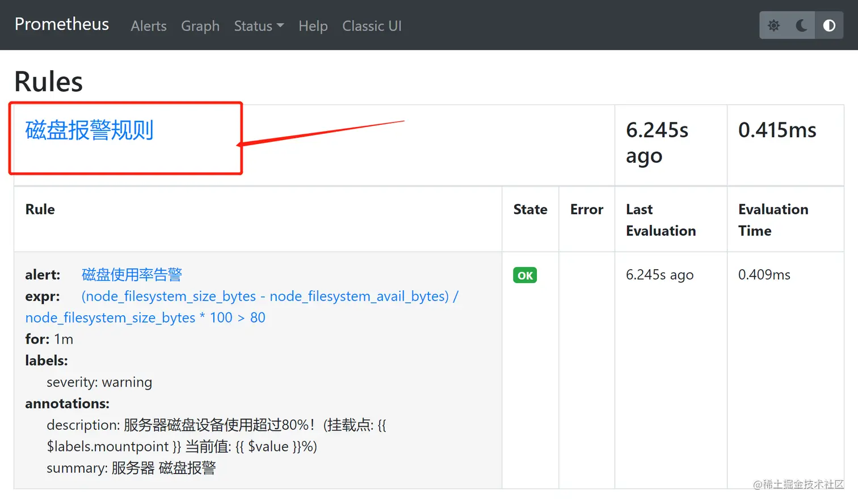Image resolution: width=858 pixels, height=504 pixels.
Task: Click the annotations: label
Action: [x=68, y=404]
